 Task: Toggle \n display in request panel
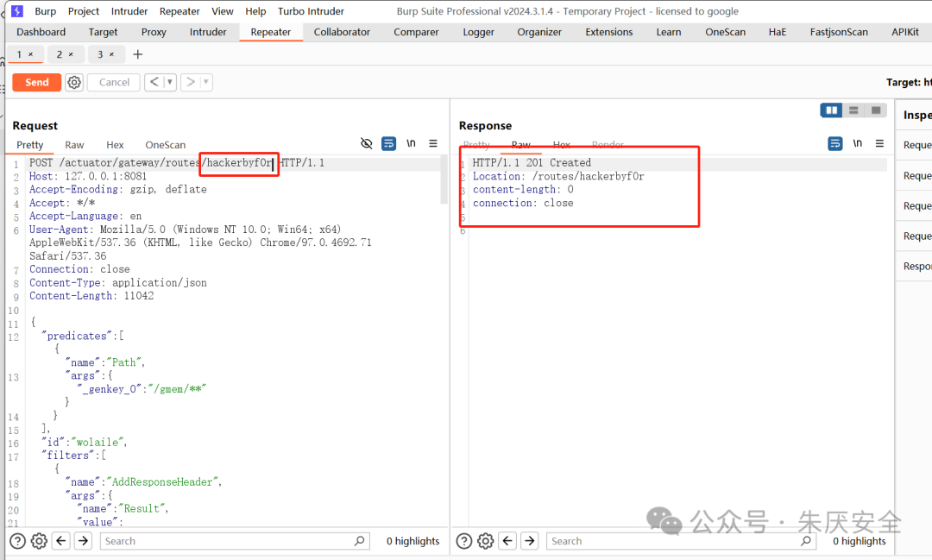pos(411,143)
